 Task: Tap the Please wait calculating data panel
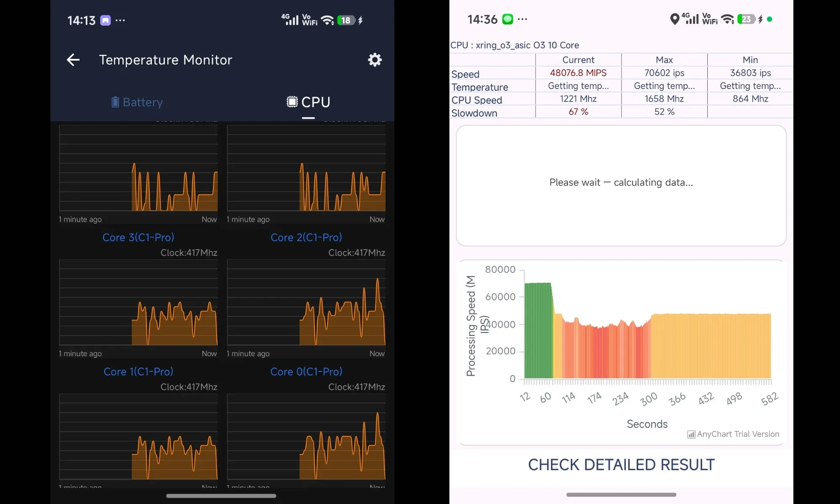[621, 185]
